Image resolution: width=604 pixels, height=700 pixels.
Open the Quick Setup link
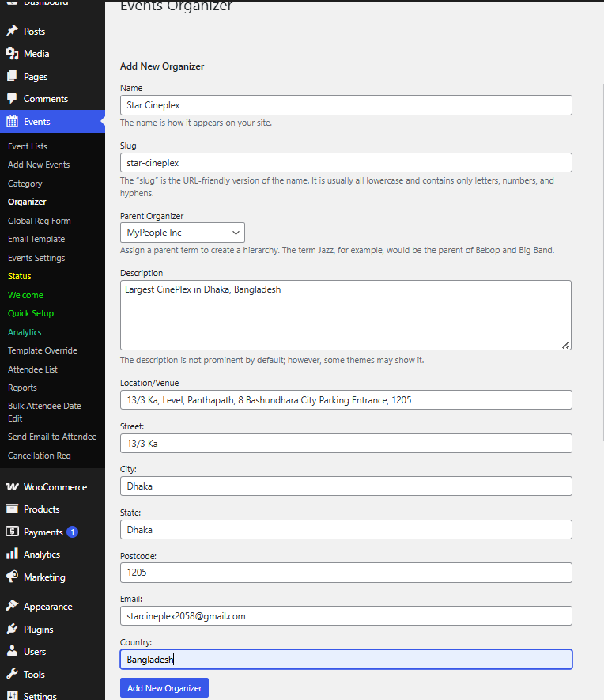click(x=31, y=313)
